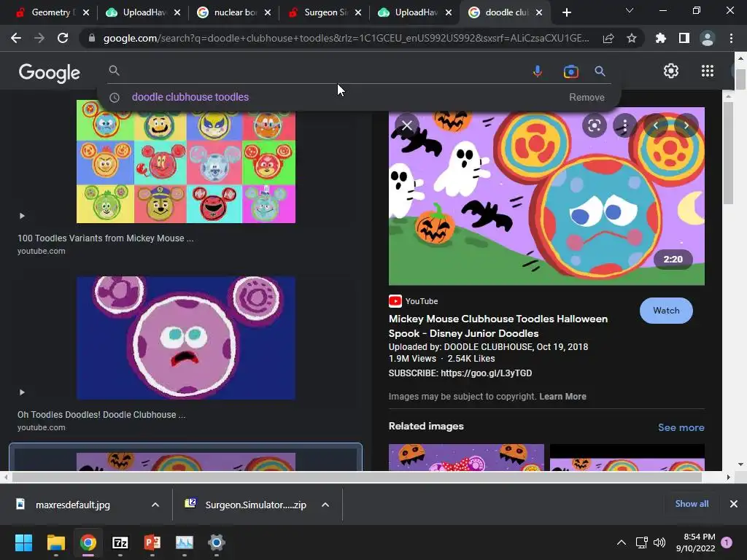Click Show all downloads

click(692, 504)
